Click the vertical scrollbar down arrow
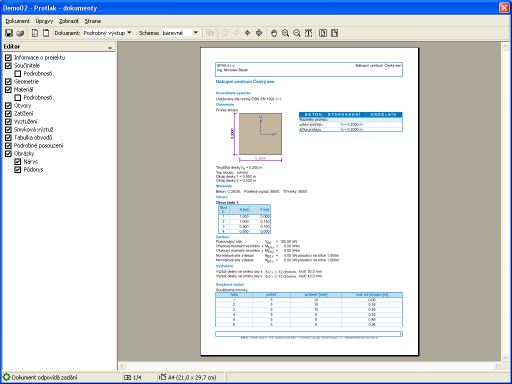512x384 pixels. [x=505, y=357]
